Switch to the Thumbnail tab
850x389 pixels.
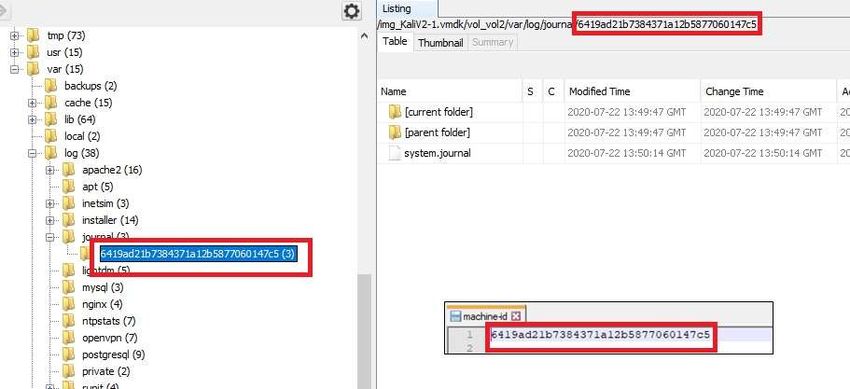pos(441,43)
